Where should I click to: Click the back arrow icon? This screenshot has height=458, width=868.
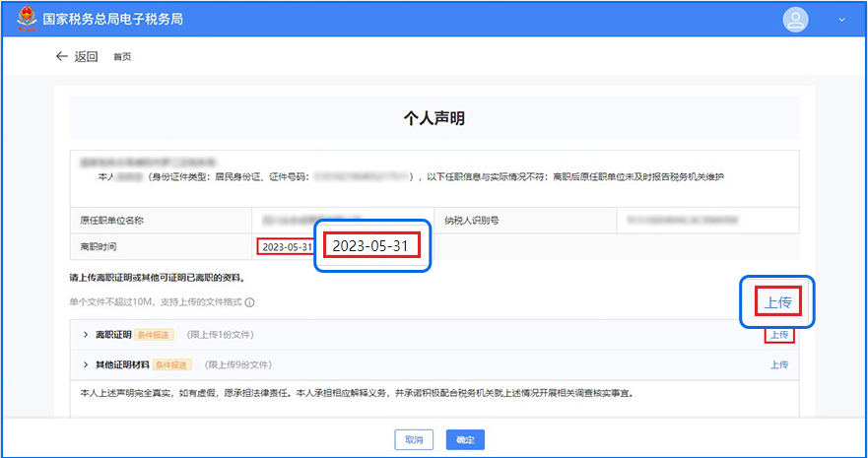click(x=62, y=56)
